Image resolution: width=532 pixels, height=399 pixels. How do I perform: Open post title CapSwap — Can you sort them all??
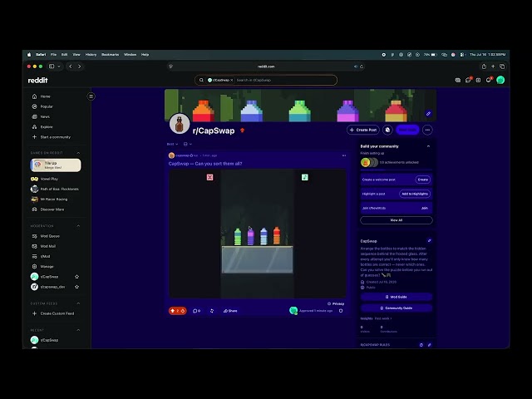tap(205, 164)
